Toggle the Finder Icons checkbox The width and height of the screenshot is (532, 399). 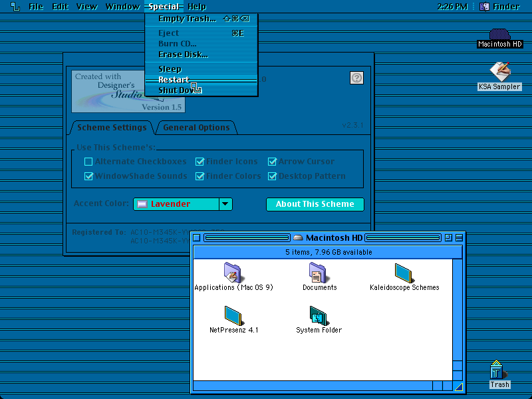(x=200, y=162)
